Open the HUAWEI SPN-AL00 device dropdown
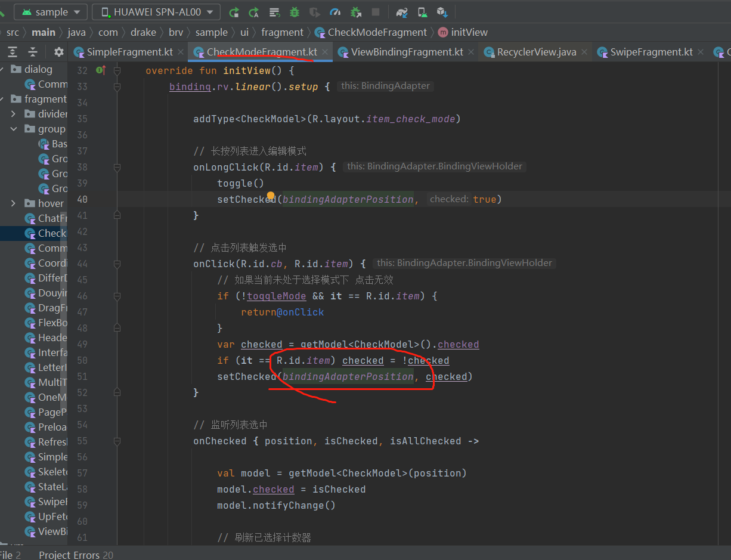This screenshot has height=560, width=731. [156, 12]
